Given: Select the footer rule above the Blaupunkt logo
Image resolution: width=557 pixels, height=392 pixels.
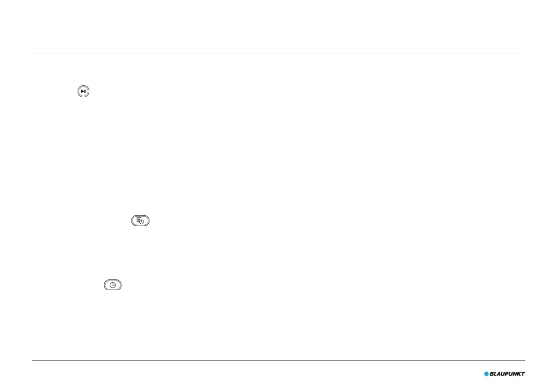Looking at the screenshot, I should click(278, 360).
